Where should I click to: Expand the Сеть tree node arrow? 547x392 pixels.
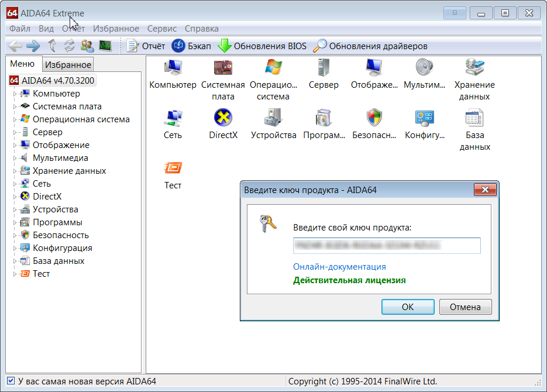coord(15,184)
